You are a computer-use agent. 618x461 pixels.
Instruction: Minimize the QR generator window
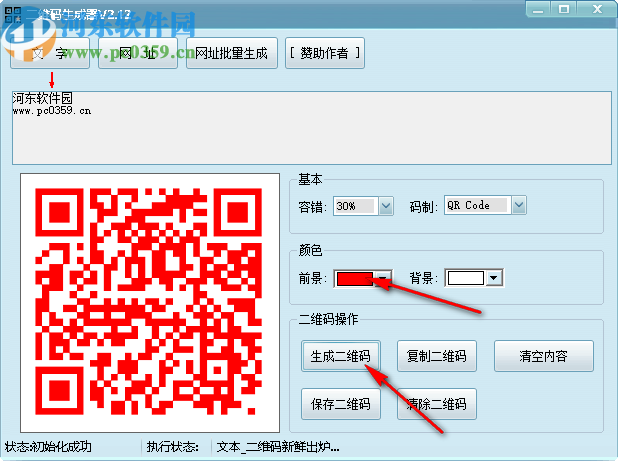[x=538, y=9]
